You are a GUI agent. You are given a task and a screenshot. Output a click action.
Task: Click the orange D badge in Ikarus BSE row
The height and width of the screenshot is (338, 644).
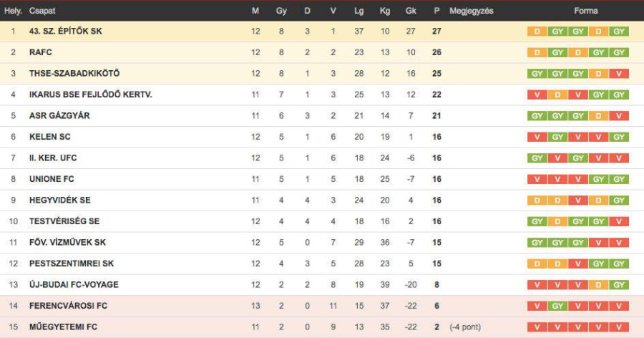click(x=557, y=95)
